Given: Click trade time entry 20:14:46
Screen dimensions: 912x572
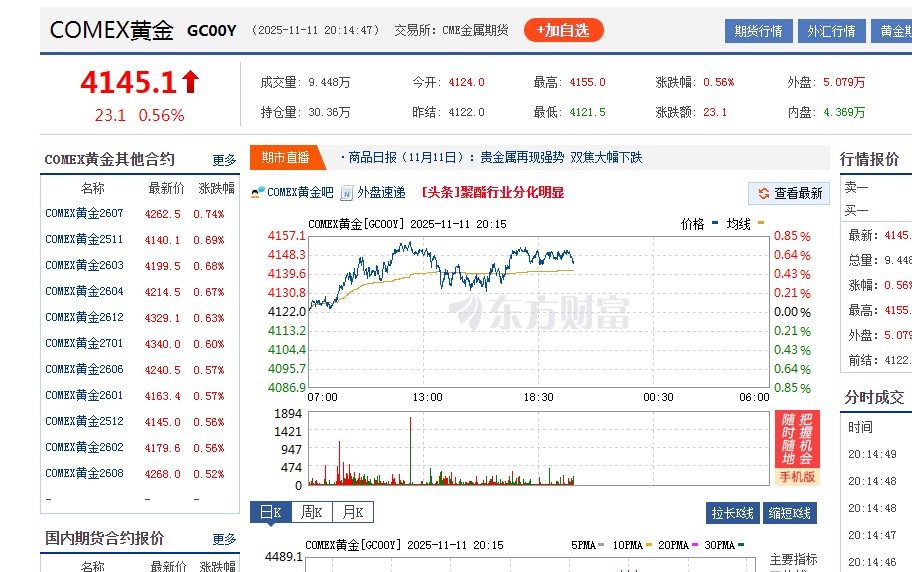Looking at the screenshot, I should pos(872,562).
